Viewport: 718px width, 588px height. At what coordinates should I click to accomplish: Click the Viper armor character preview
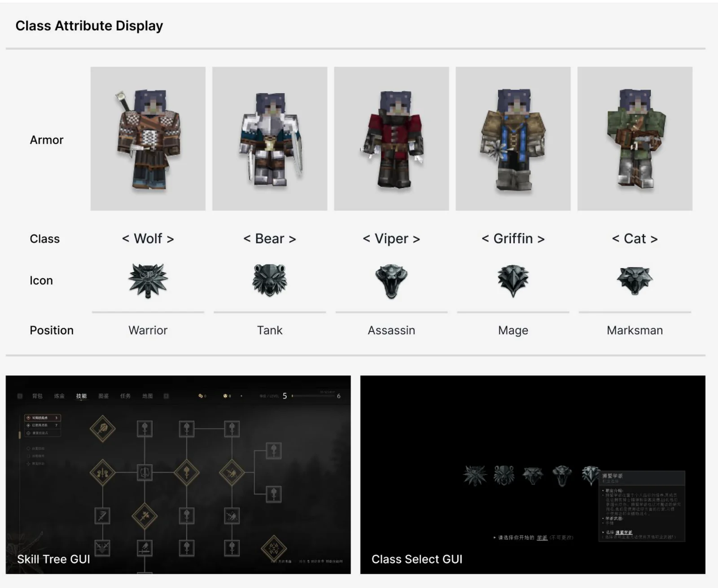[391, 139]
